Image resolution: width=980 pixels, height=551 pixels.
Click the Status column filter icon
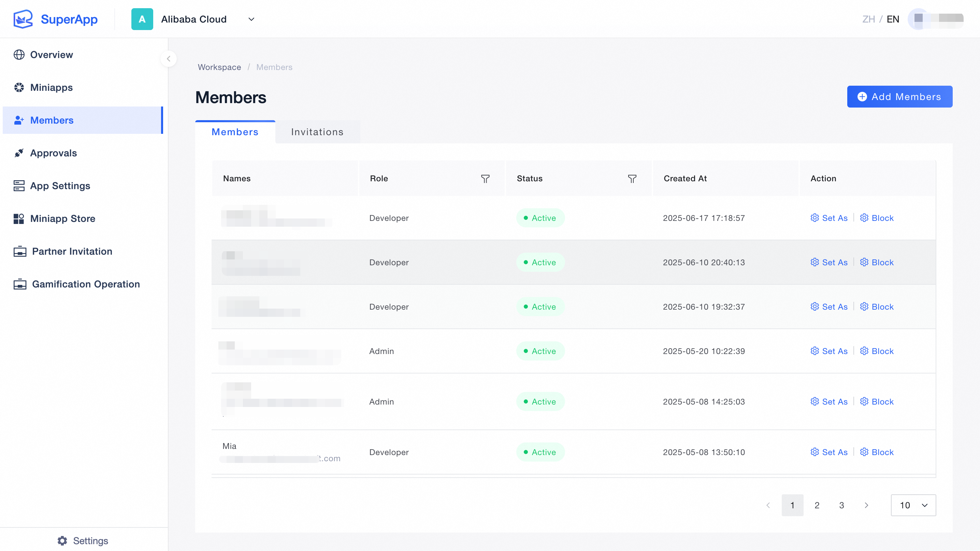(x=632, y=179)
